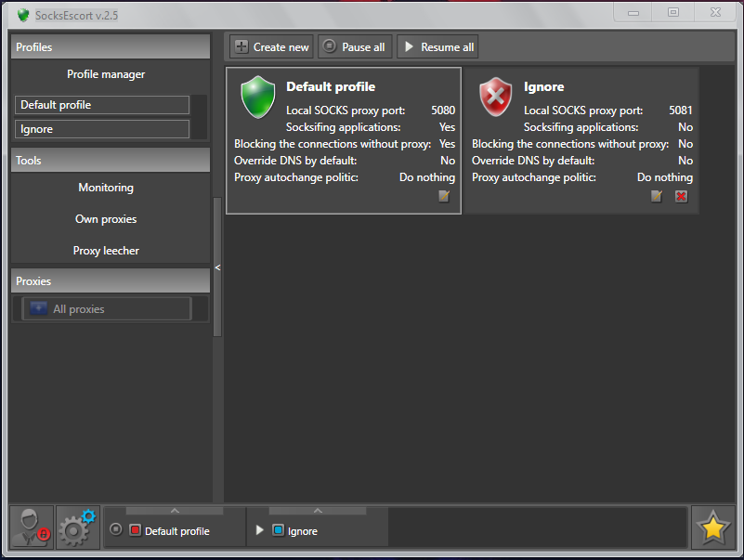Click the Default profile label in the bottom bar
744x560 pixels.
pos(177,531)
